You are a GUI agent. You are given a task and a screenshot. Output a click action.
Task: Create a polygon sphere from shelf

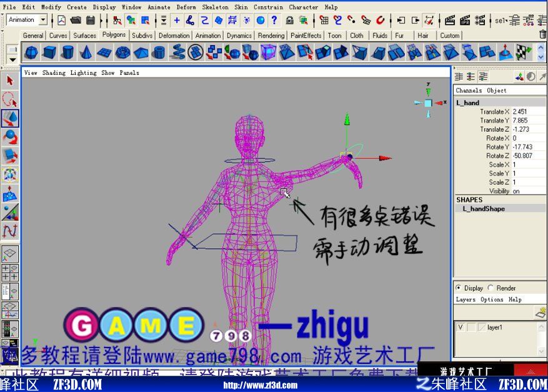click(x=31, y=53)
